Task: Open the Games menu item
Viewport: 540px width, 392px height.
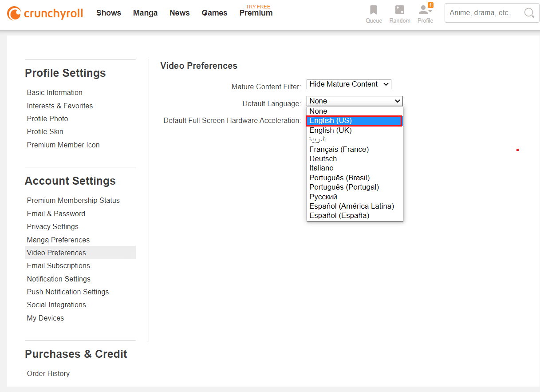Action: tap(214, 13)
